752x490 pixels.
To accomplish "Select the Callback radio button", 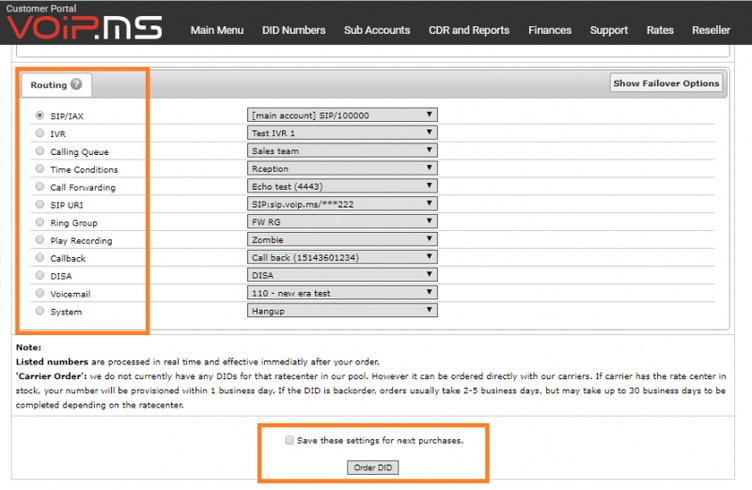I will 40,257.
